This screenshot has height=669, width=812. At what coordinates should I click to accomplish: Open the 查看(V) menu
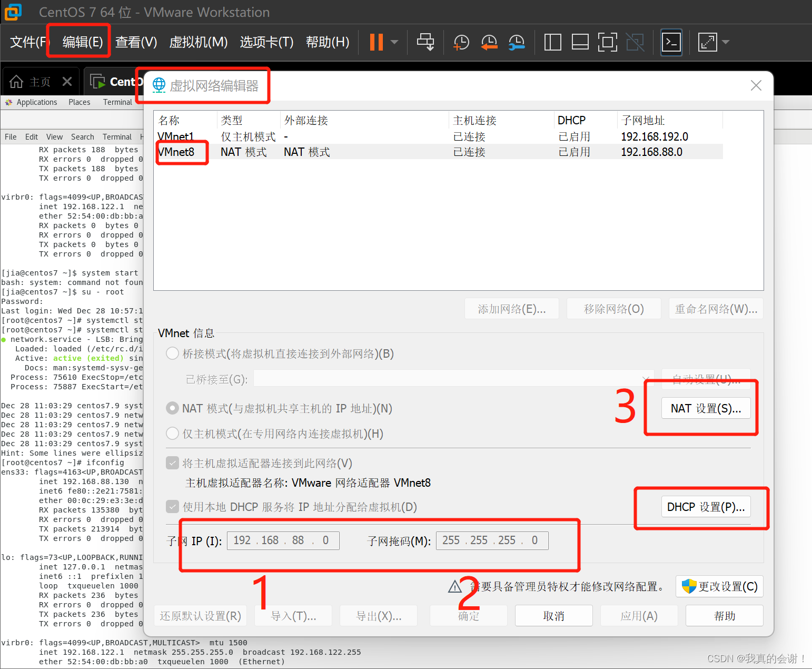pos(136,42)
